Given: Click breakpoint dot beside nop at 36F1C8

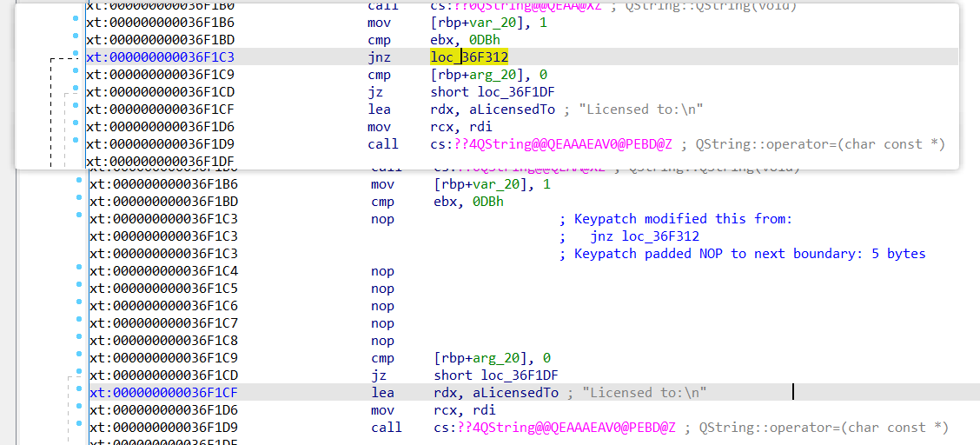Looking at the screenshot, I should coord(80,341).
